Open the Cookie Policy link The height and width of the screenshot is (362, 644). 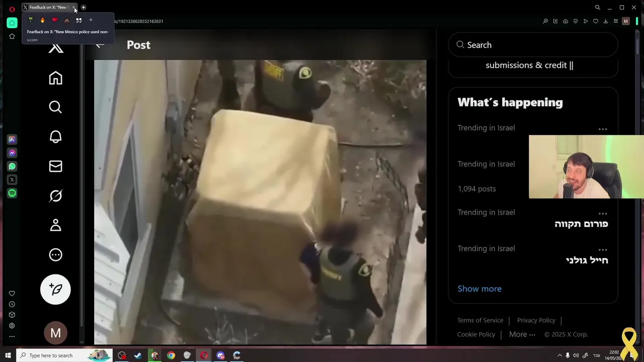tap(476, 334)
